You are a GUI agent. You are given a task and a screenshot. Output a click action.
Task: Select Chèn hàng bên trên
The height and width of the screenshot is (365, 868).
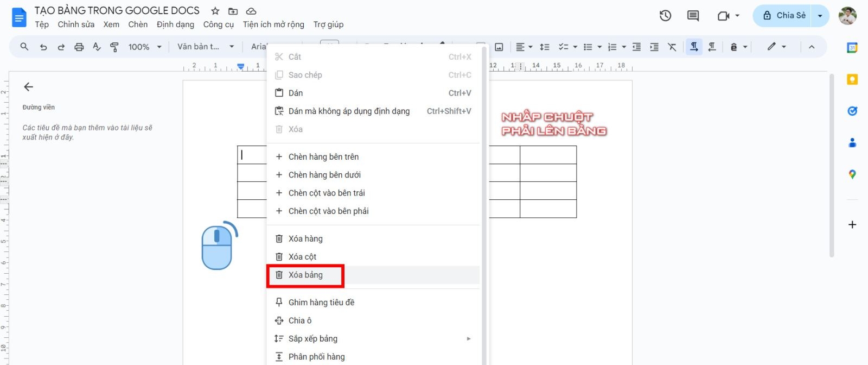coord(373,156)
